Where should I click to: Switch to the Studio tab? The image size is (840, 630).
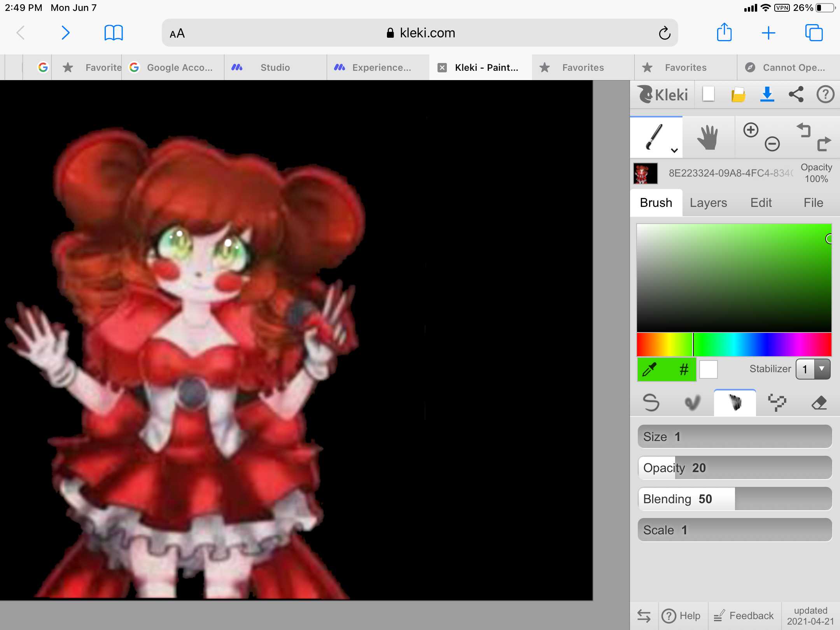[275, 68]
